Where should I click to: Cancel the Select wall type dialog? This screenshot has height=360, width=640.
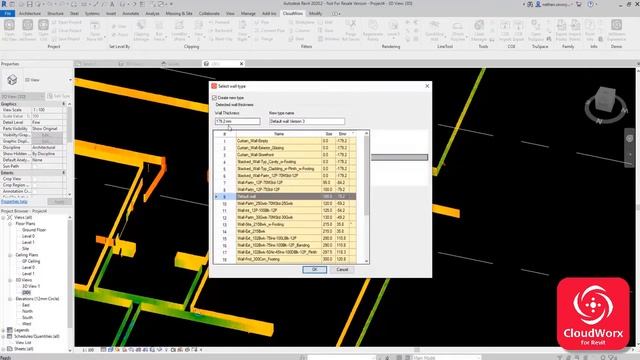pyautogui.click(x=342, y=270)
